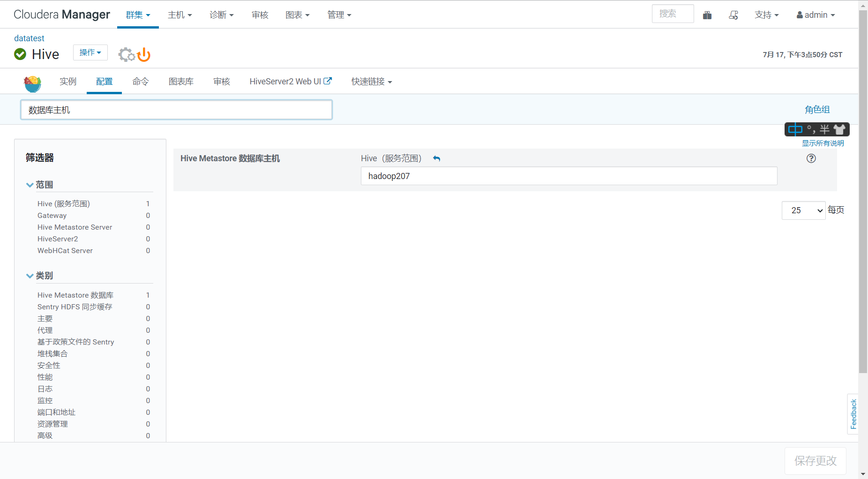Click the top 搜索 search box
The image size is (868, 479).
pyautogui.click(x=673, y=14)
